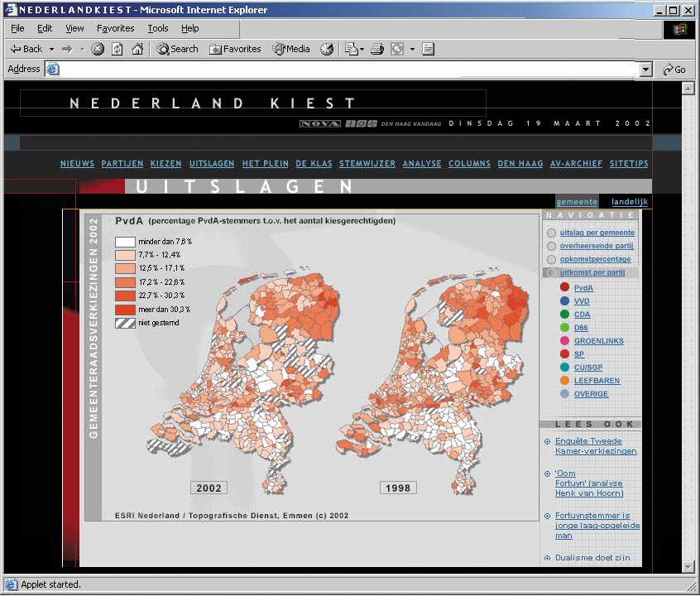Print the page with the printer icon
This screenshot has height=596, width=700.
coord(377,49)
